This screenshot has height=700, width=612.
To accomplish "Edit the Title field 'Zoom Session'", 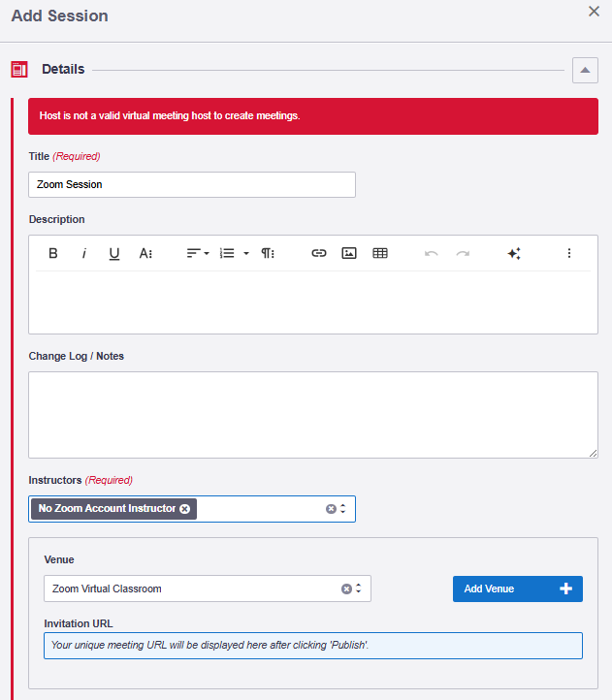I will (x=192, y=184).
